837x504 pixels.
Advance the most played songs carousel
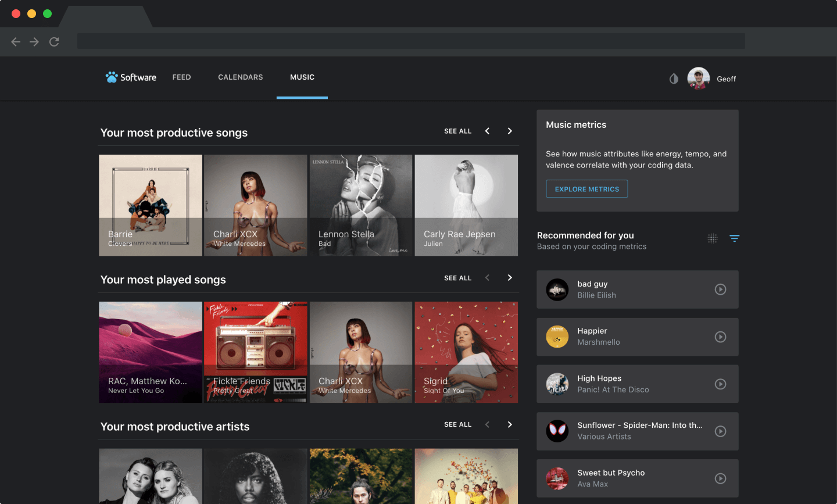click(509, 277)
